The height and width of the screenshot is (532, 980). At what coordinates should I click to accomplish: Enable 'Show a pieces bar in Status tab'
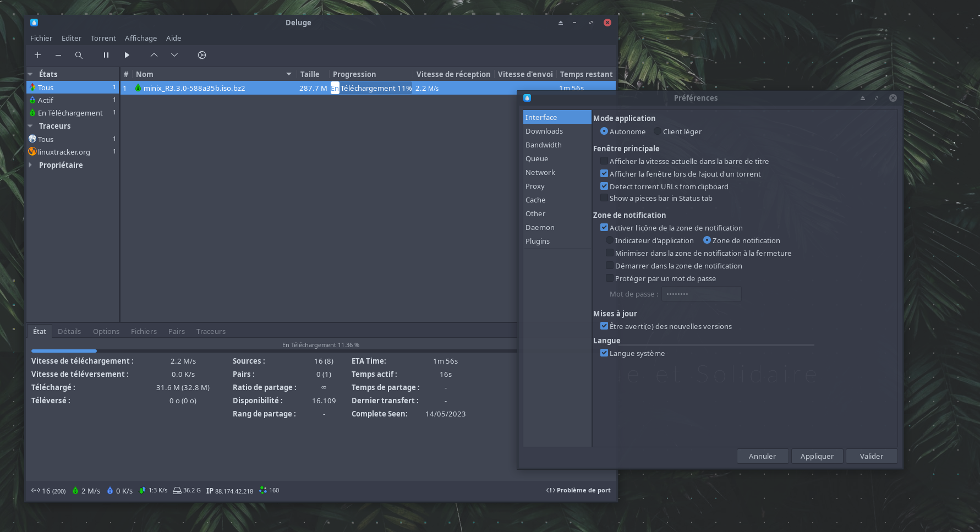point(604,198)
